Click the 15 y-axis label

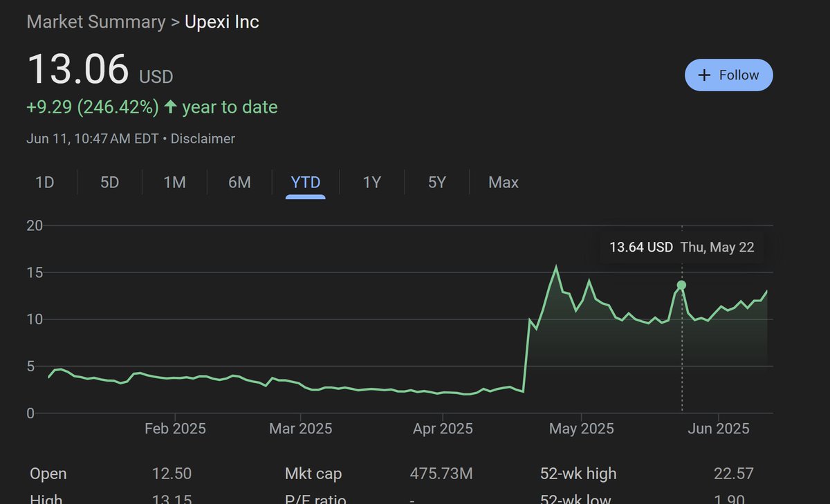35,272
